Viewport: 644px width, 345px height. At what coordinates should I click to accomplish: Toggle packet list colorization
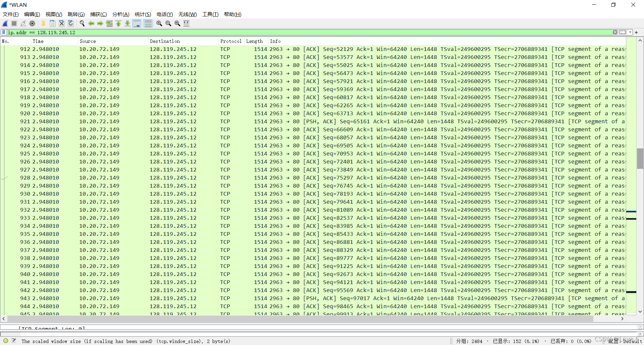pyautogui.click(x=148, y=23)
